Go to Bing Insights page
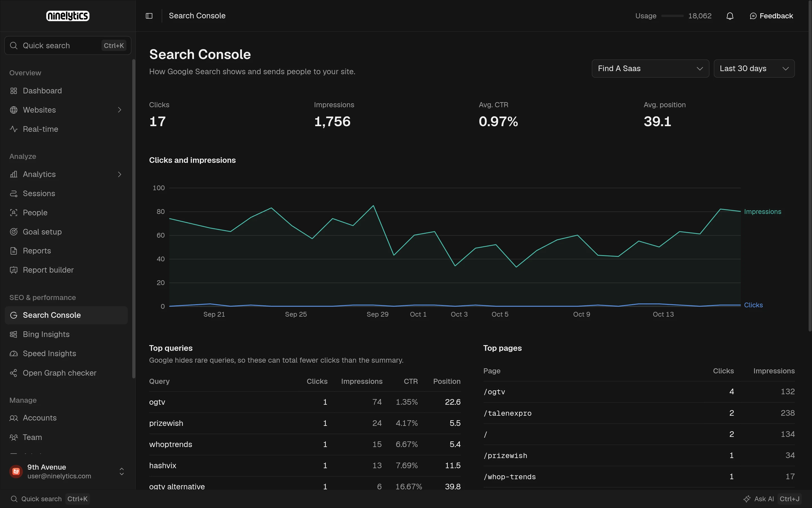 (x=66, y=334)
